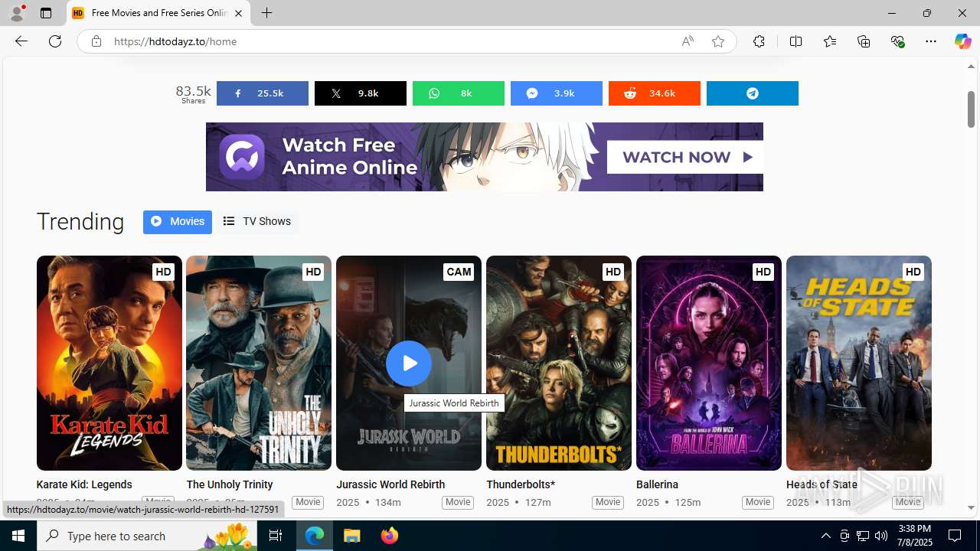Open Heads of State poster
The width and height of the screenshot is (980, 551).
tap(859, 363)
